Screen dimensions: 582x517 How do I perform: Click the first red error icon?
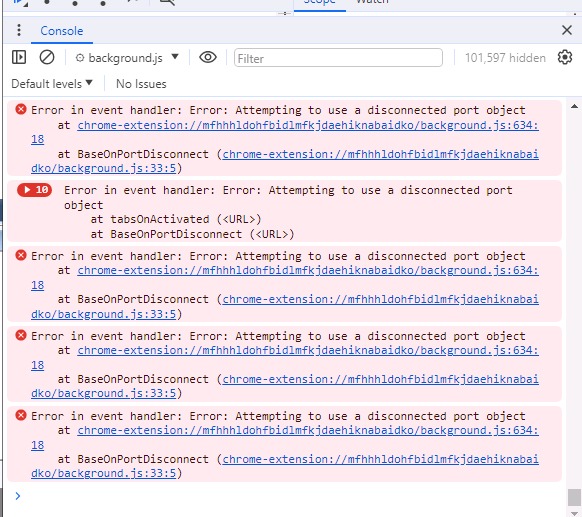point(21,109)
